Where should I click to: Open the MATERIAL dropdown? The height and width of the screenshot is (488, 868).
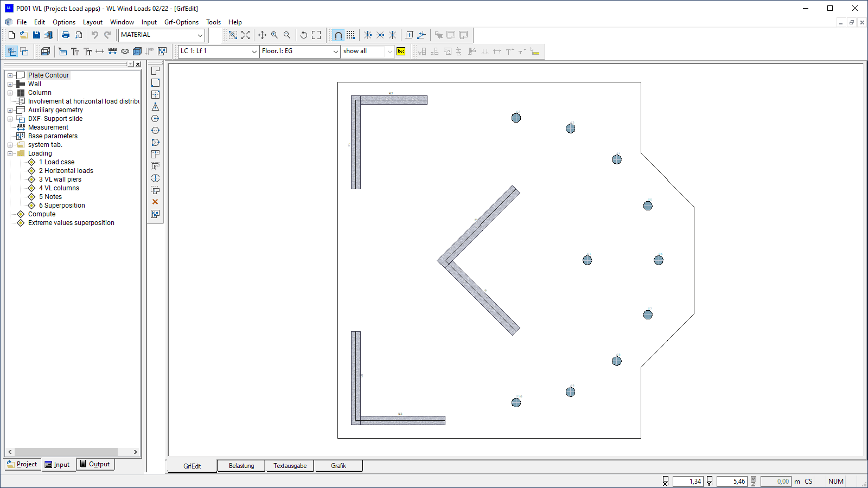point(162,35)
